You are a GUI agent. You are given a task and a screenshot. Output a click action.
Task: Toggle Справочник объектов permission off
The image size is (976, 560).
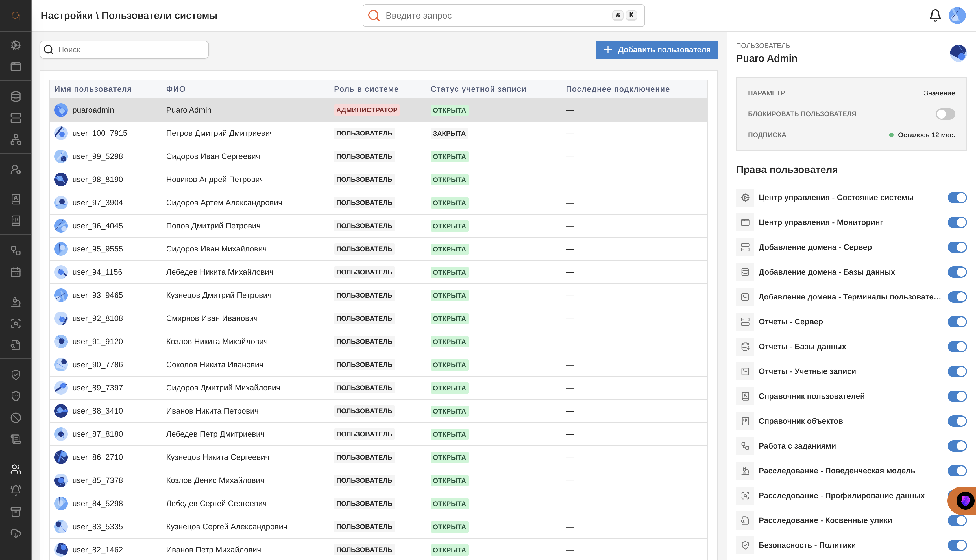tap(957, 421)
